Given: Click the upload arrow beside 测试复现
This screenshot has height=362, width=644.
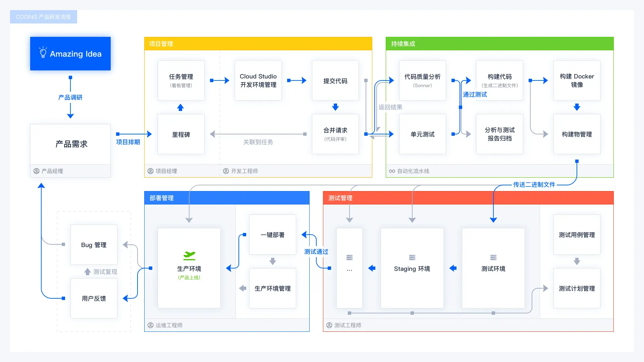Looking at the screenshot, I should click(x=87, y=272).
